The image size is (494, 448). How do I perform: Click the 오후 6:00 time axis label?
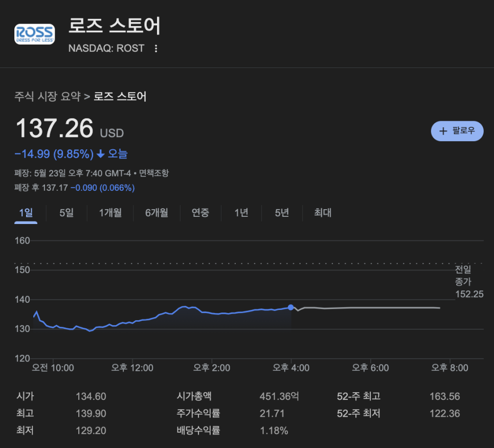pos(370,368)
